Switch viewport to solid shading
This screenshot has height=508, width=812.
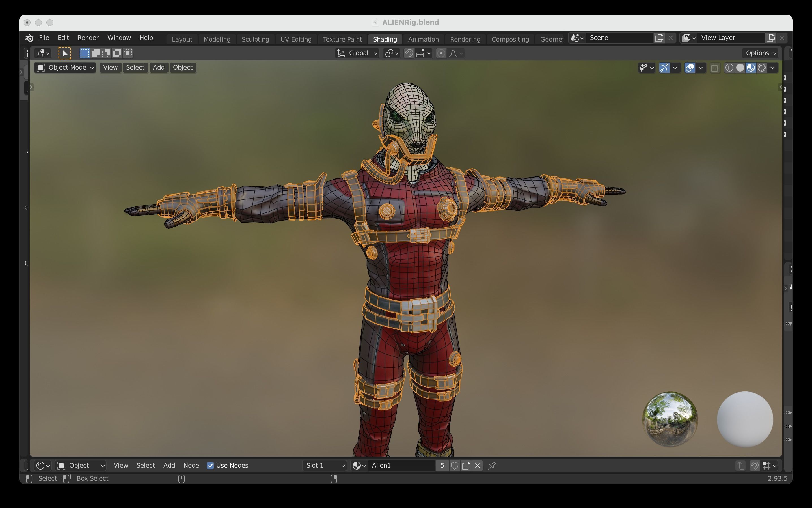[x=740, y=68]
